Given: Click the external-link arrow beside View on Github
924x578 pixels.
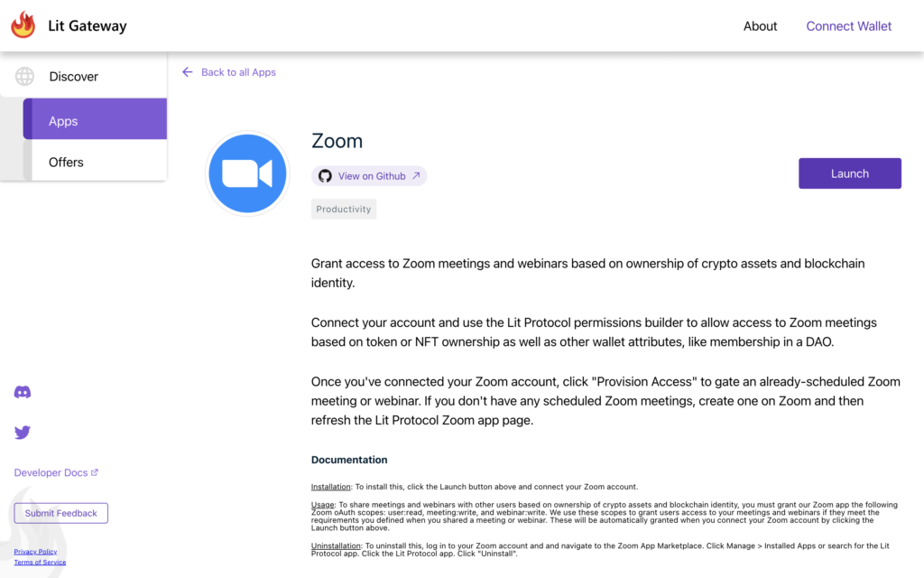Looking at the screenshot, I should point(416,176).
